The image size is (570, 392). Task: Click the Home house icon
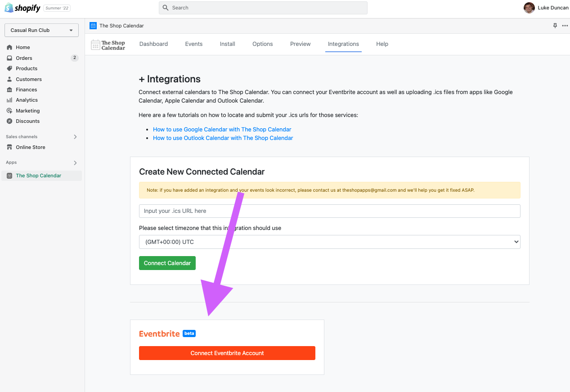[9, 47]
